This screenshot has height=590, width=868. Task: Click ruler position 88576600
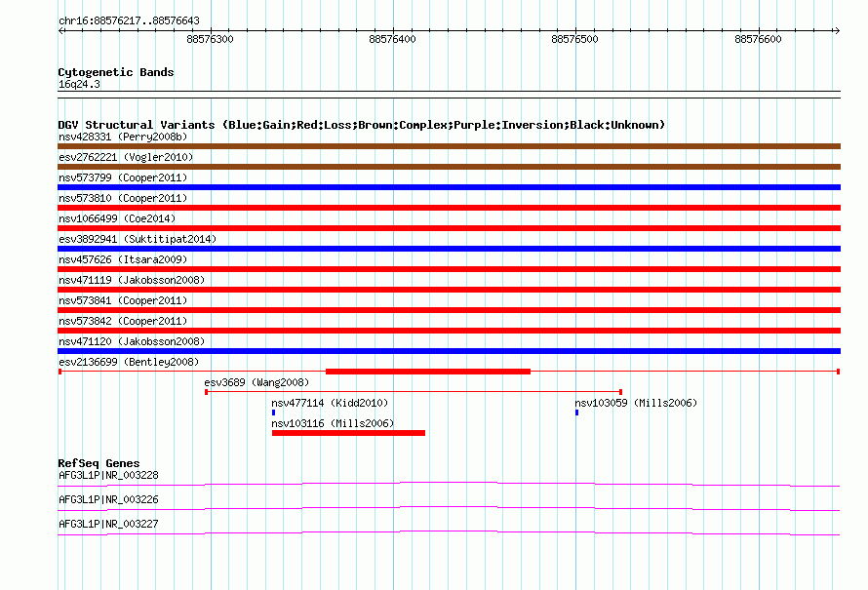click(x=758, y=39)
